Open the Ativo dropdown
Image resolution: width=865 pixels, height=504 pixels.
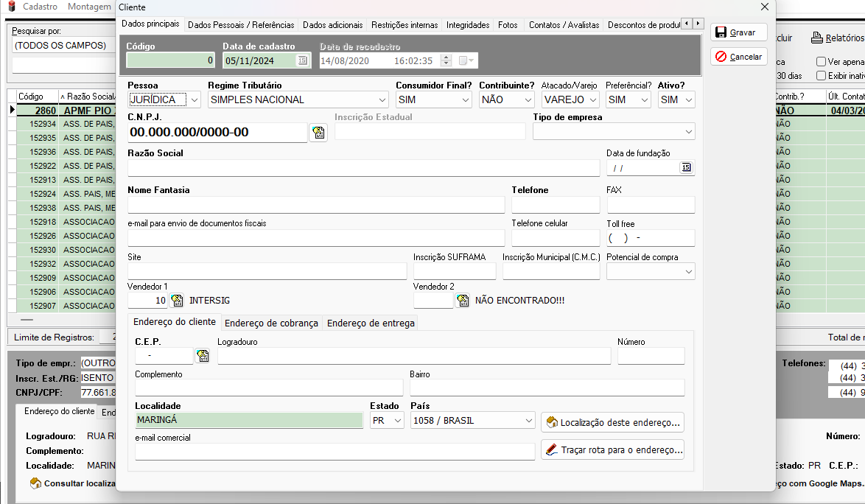click(688, 99)
